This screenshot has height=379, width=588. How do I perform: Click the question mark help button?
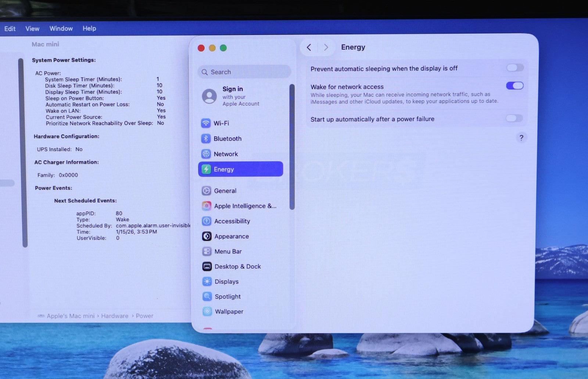pyautogui.click(x=521, y=138)
